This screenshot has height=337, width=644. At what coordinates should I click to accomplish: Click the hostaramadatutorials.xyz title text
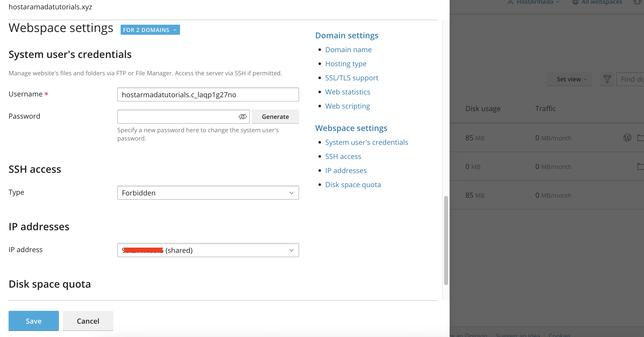point(50,7)
